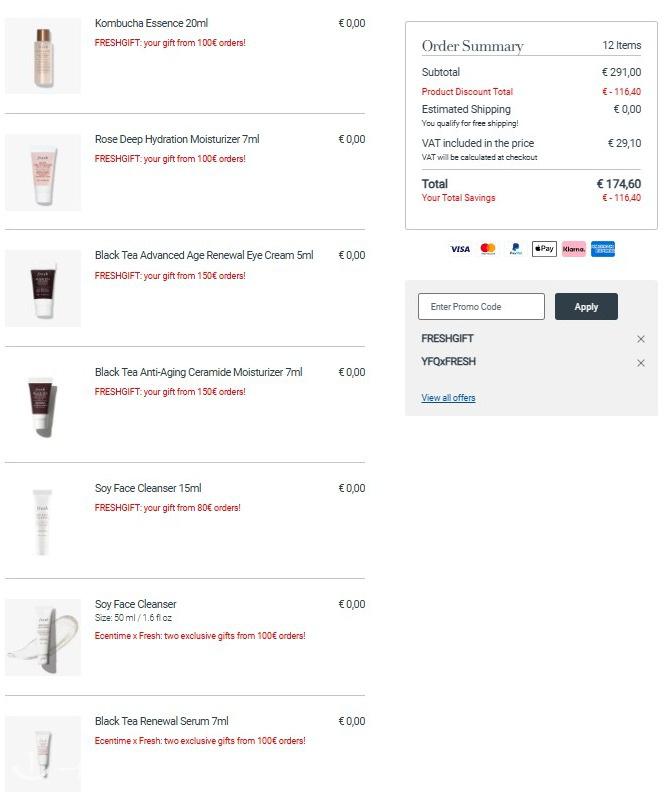Open Kombucha Essence 20ml product title

[x=152, y=23]
